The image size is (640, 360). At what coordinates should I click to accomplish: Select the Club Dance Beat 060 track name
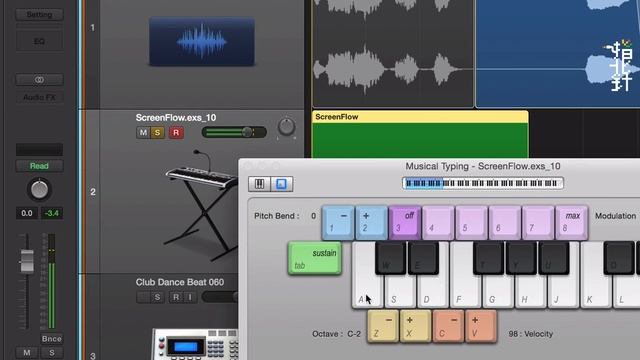[x=180, y=282]
